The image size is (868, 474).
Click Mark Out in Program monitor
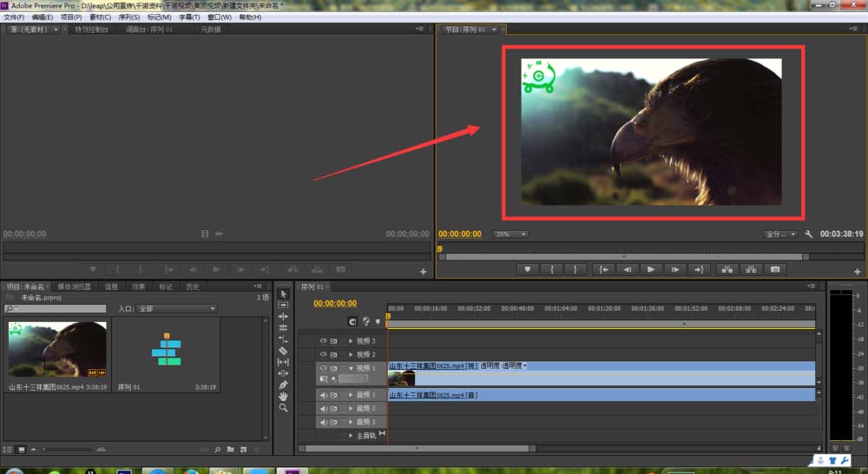pyautogui.click(x=575, y=270)
